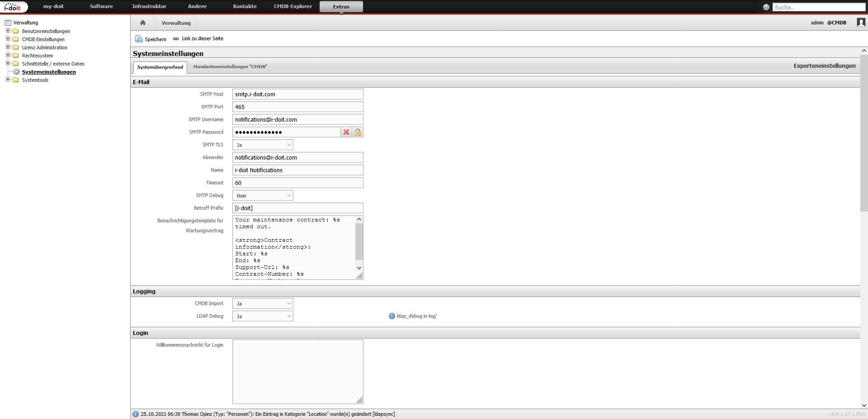Click the Timeout input field

[x=298, y=183]
